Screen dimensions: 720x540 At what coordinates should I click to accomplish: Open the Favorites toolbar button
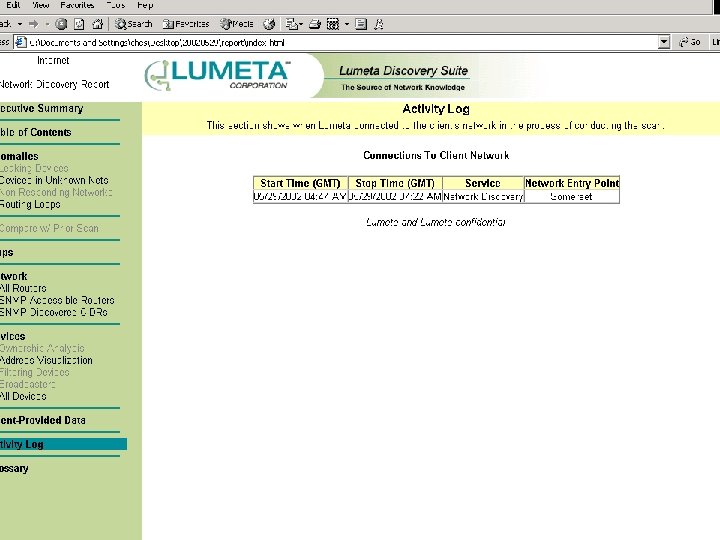pos(186,24)
